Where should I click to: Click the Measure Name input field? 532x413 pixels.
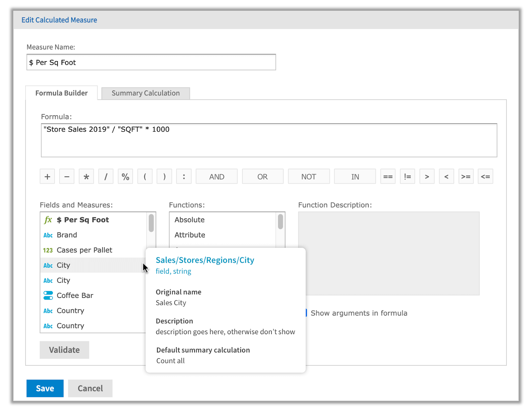(151, 62)
